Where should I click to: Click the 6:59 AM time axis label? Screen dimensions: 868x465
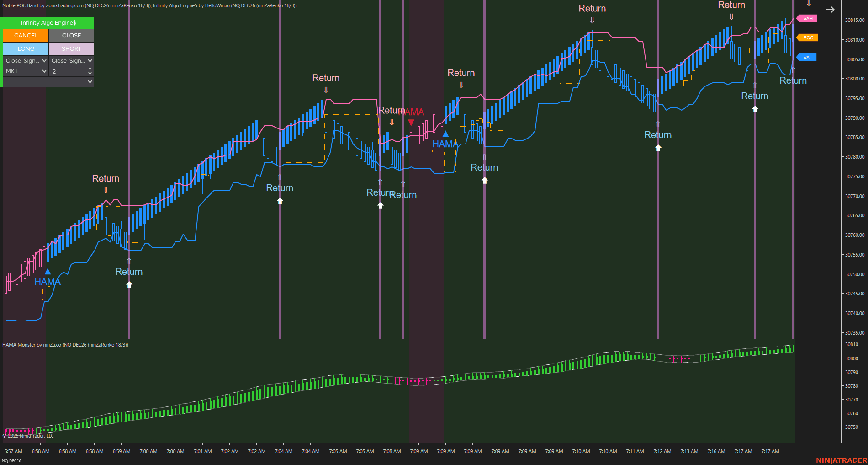click(x=122, y=451)
